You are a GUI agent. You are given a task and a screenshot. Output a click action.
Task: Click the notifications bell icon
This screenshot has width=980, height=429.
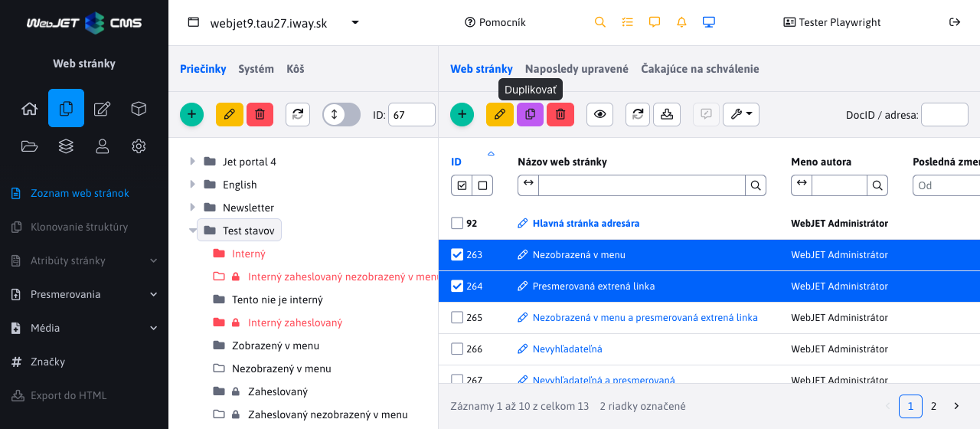click(x=681, y=22)
